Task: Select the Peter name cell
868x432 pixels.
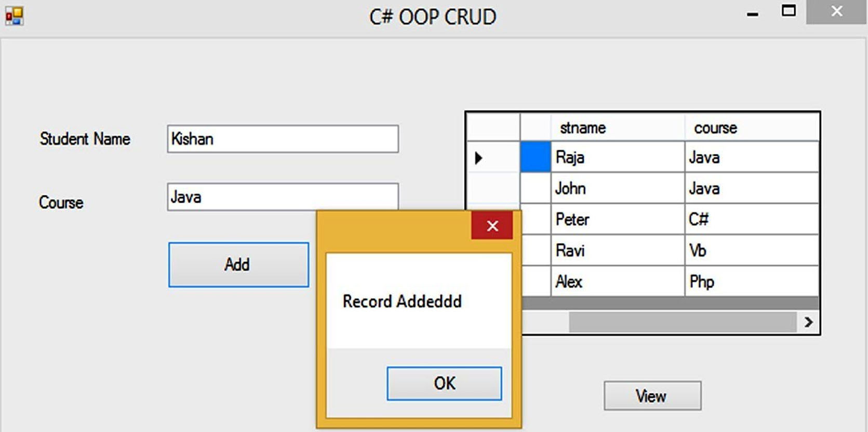Action: 618,219
